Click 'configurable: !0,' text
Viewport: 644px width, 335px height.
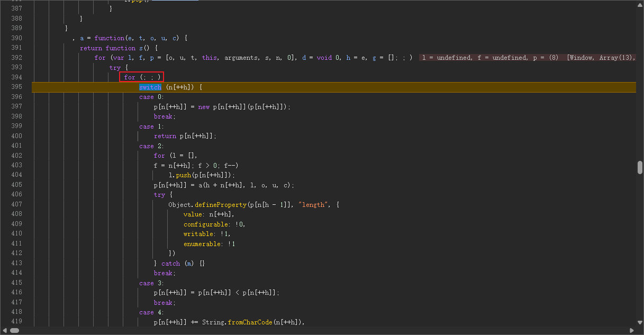tap(215, 224)
